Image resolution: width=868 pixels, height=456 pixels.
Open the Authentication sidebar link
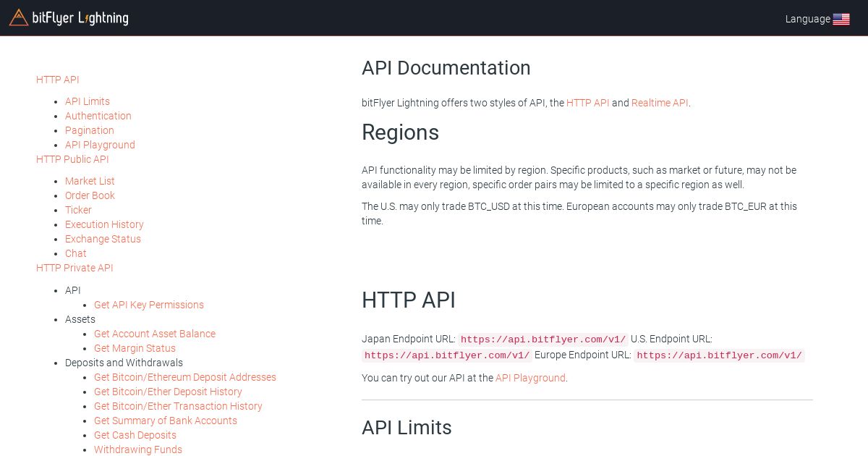tap(98, 116)
